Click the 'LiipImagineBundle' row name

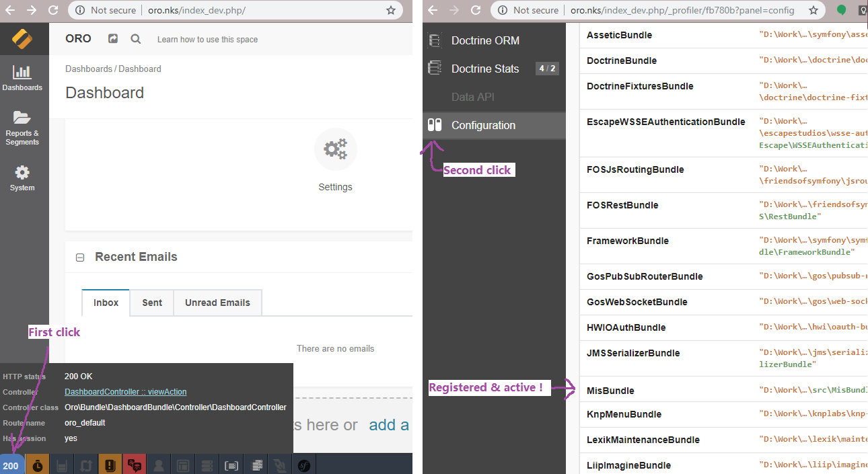(628, 465)
